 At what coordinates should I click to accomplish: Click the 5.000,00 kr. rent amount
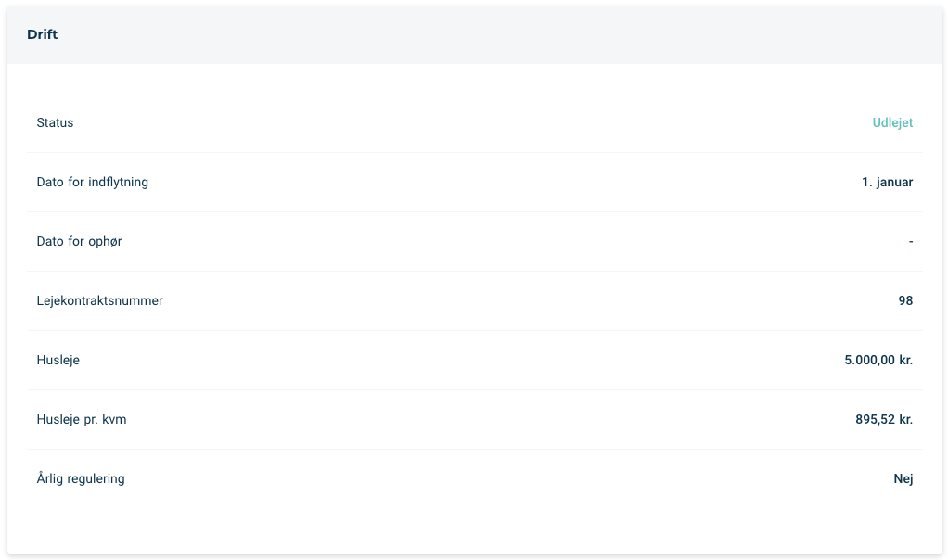(x=878, y=360)
